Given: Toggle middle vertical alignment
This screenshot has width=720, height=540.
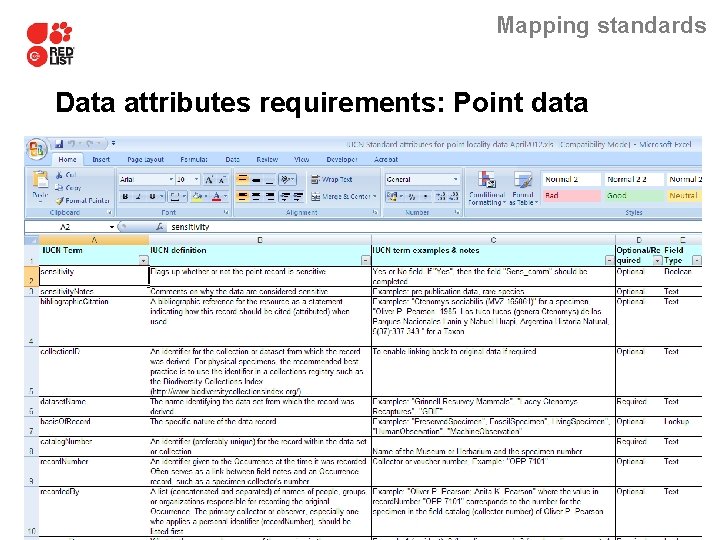Looking at the screenshot, I should point(256,180).
